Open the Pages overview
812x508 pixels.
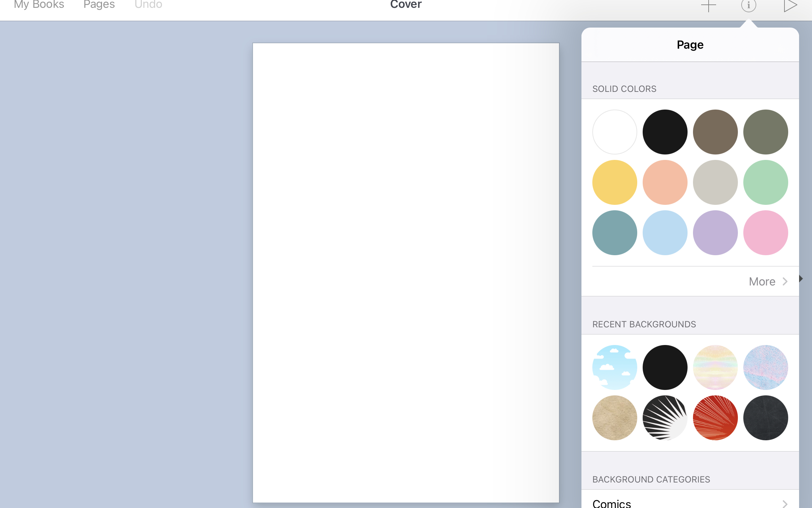coord(99,4)
